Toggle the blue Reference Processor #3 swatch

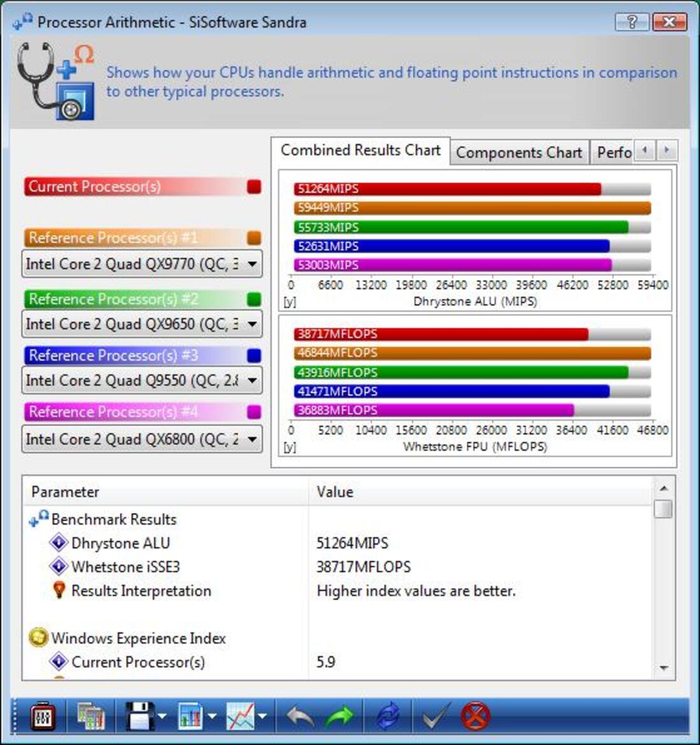(254, 355)
